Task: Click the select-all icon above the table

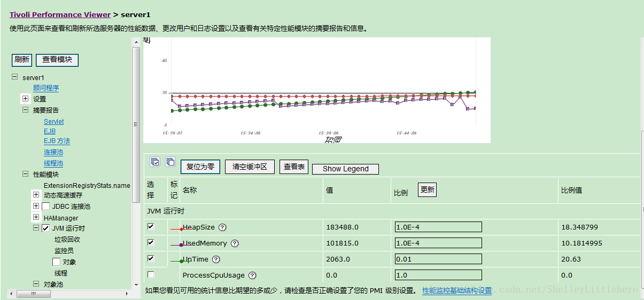Action: coord(155,162)
